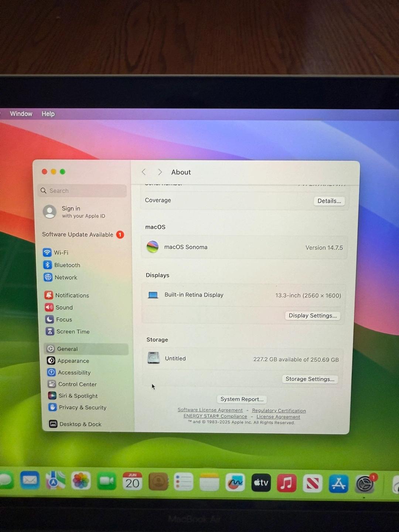Viewport: 399px width, 532px height.
Task: Open App Store from the Dock
Action: [338, 484]
